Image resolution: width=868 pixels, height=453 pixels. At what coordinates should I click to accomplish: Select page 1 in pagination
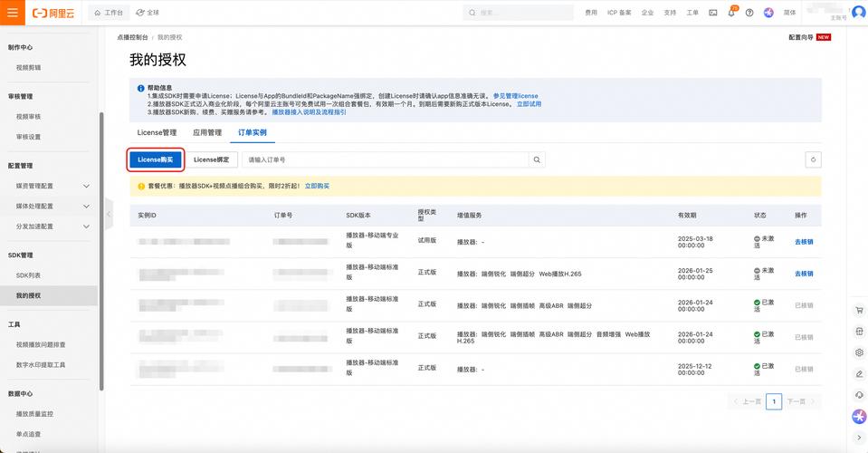[x=774, y=401]
